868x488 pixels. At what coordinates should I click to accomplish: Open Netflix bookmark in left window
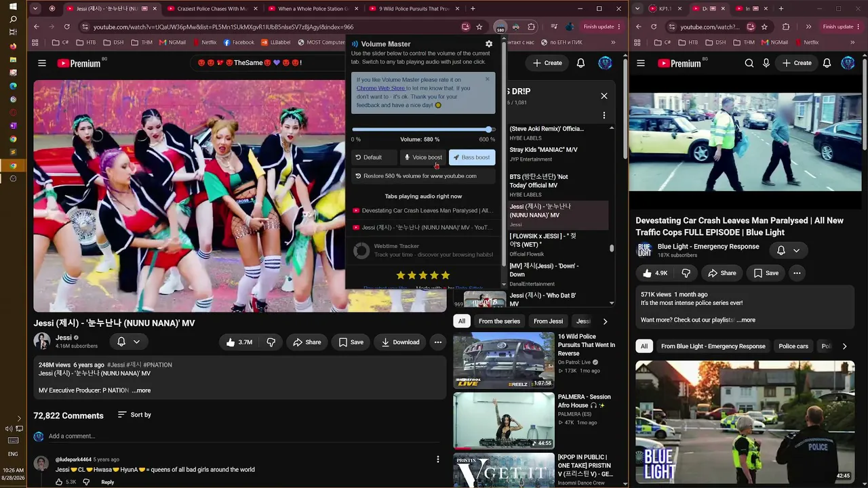(203, 42)
